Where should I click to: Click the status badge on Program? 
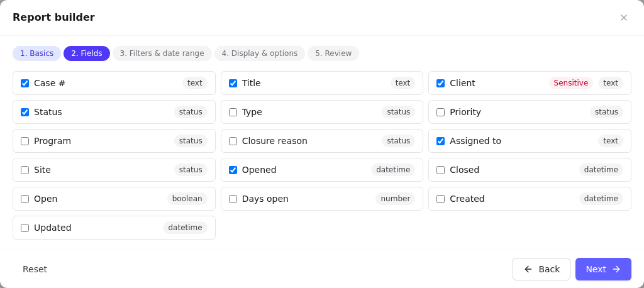[191, 141]
